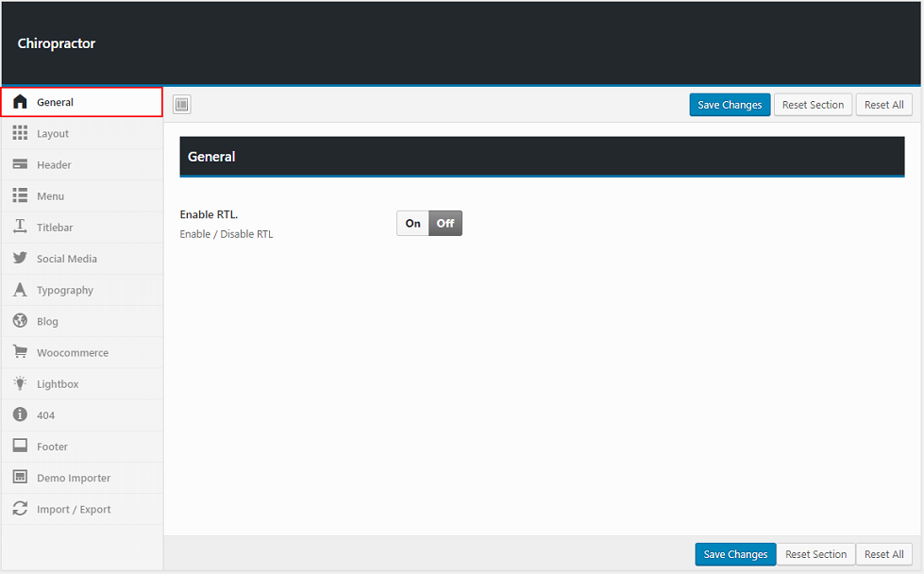The image size is (924, 574).
Task: Open the Typography settings section
Action: (65, 291)
